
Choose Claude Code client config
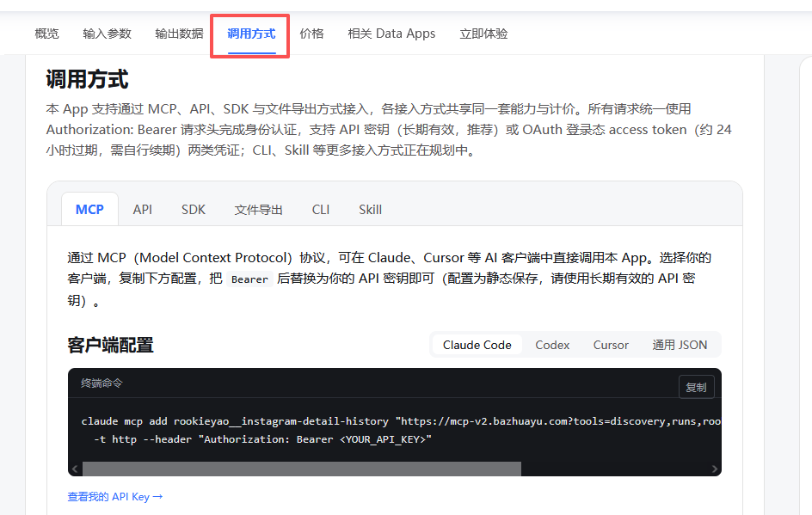[x=477, y=345]
